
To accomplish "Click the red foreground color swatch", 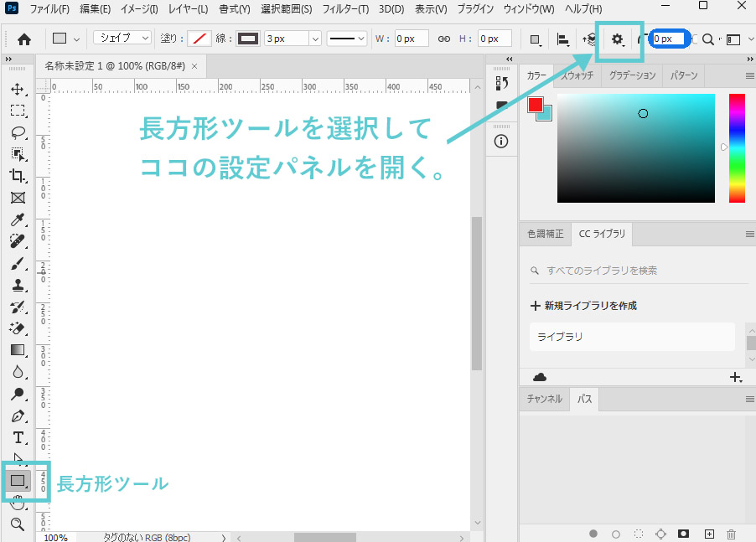I will pos(535,105).
